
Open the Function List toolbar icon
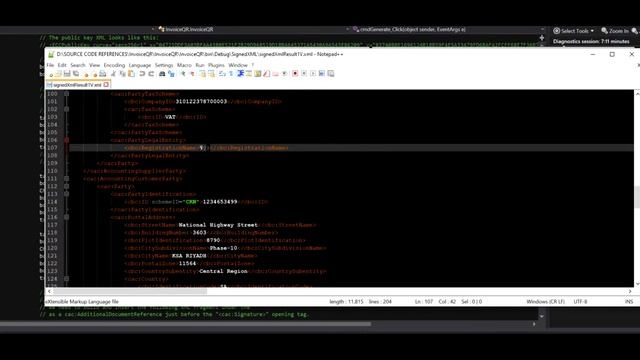tap(267, 74)
